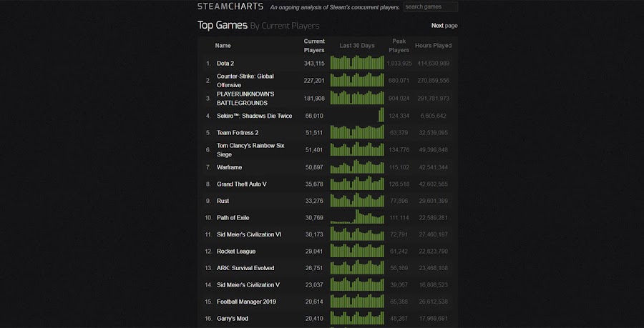Click the Peak Players column header
This screenshot has width=644, height=328.
point(399,46)
